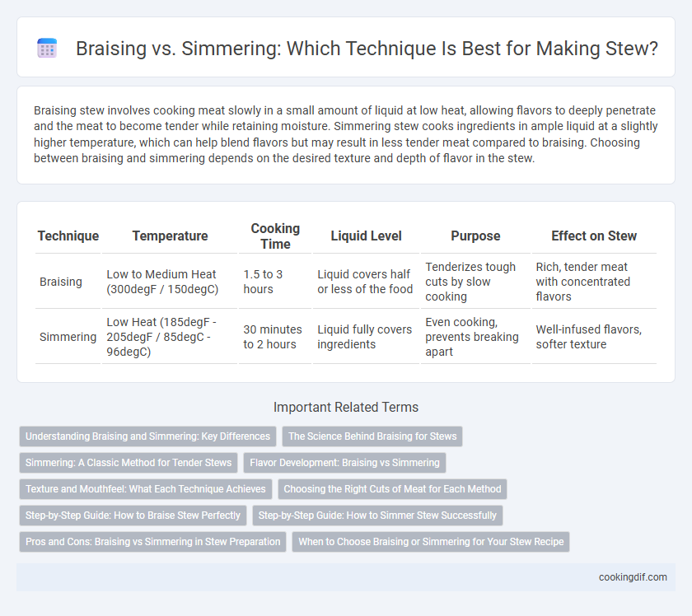Select 'Simmering: A Classic Method for Tender Stews'
The image size is (692, 616).
pos(129,463)
